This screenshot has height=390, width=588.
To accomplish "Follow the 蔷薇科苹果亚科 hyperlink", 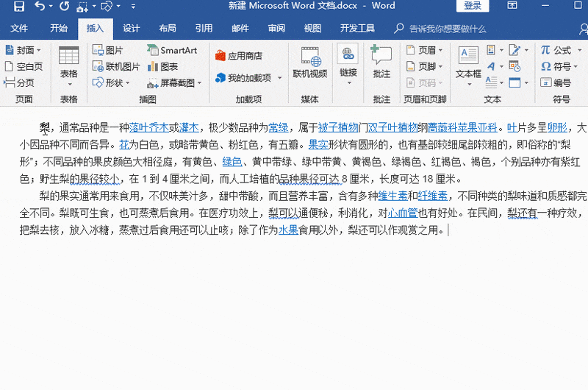I will 463,127.
